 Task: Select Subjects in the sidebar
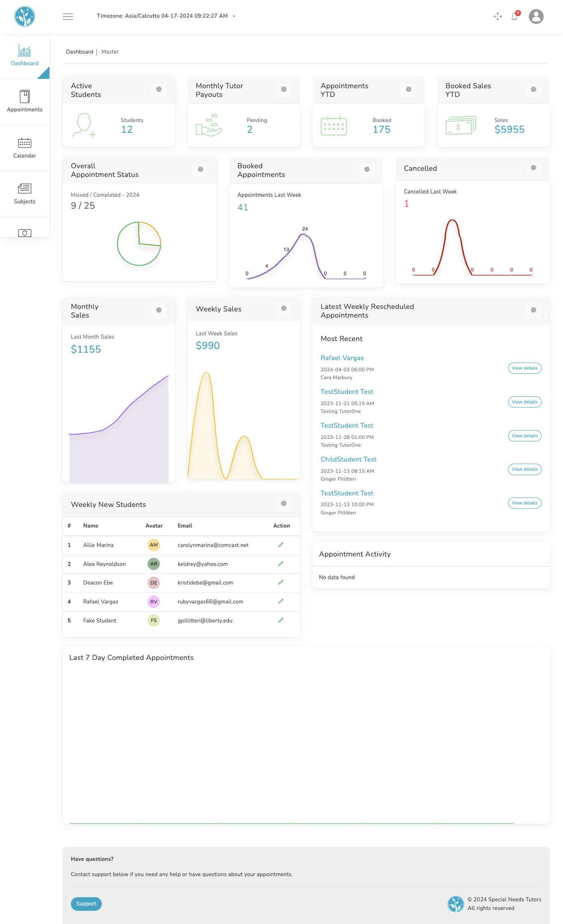tap(25, 193)
